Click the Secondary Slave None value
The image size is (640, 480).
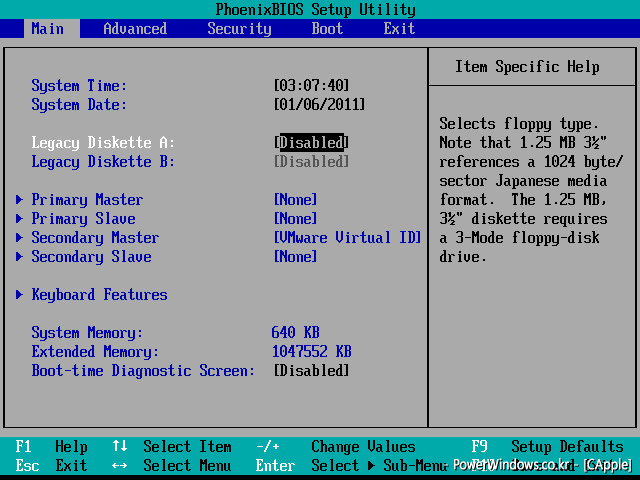(x=296, y=256)
